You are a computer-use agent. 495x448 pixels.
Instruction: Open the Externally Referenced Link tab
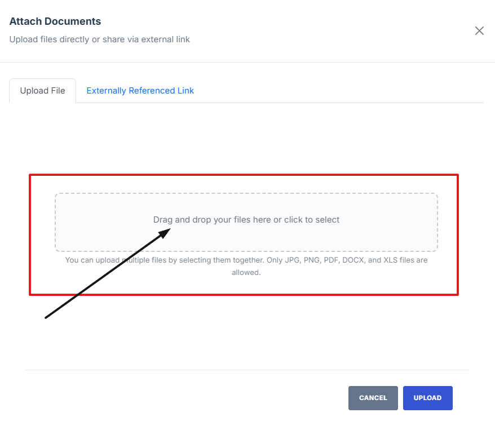coord(140,91)
